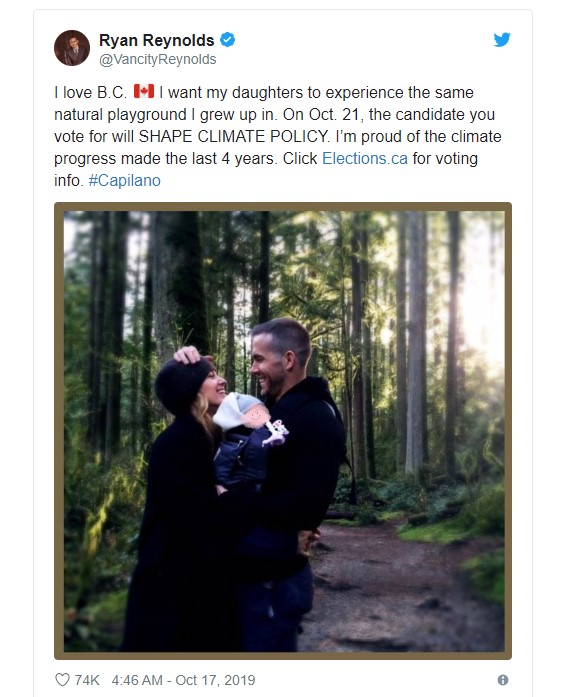Open the tweet info icon
The height and width of the screenshot is (697, 565).
[503, 680]
